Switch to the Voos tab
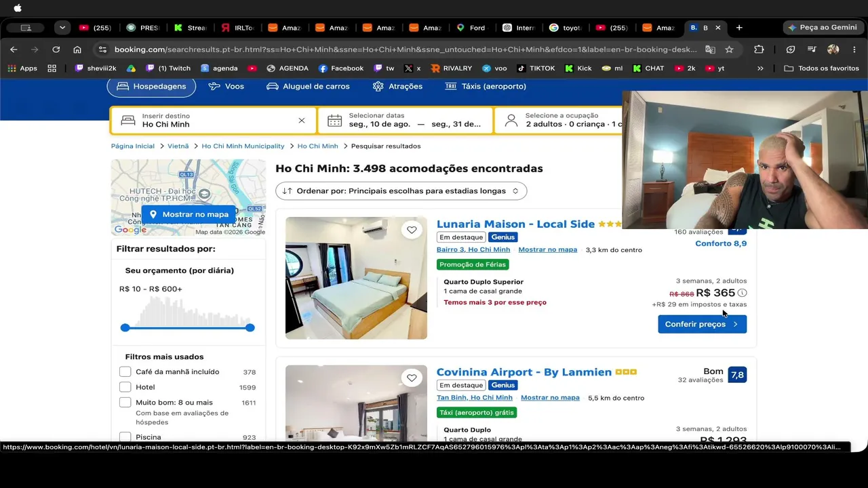The width and height of the screenshot is (868, 488). coord(226,87)
